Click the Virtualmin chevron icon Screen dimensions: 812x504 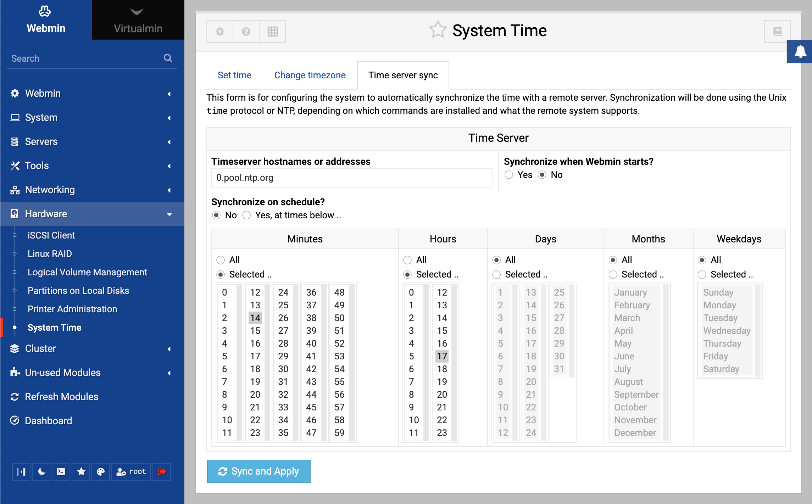click(137, 12)
